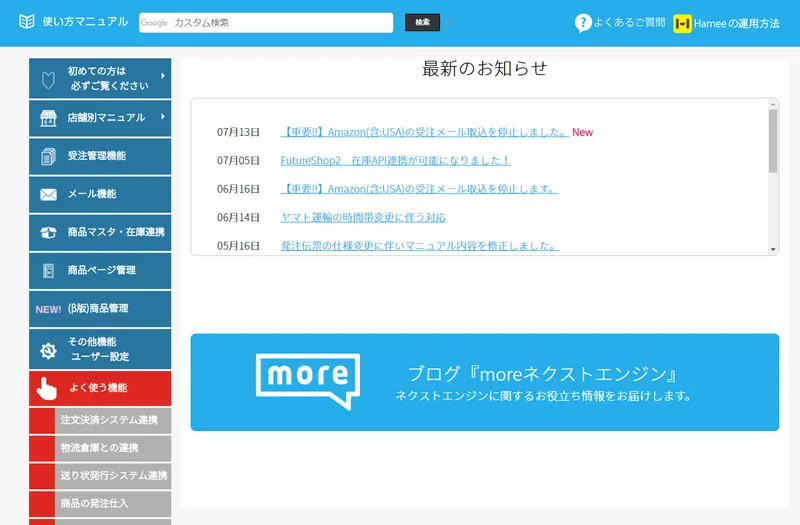Open the Hameeの運用方法 link

(736, 23)
